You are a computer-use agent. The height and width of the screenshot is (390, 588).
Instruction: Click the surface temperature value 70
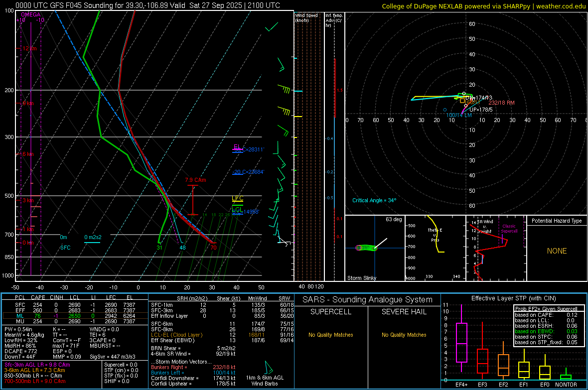[x=213, y=248]
